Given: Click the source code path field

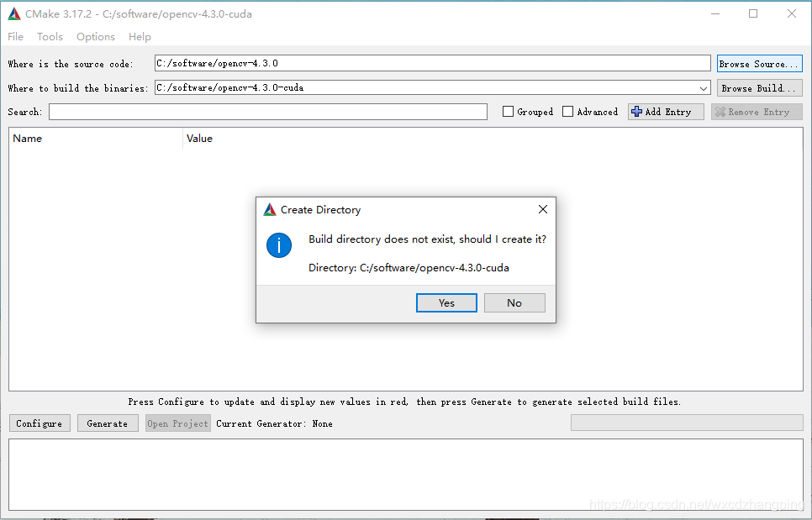Looking at the screenshot, I should click(x=432, y=63).
